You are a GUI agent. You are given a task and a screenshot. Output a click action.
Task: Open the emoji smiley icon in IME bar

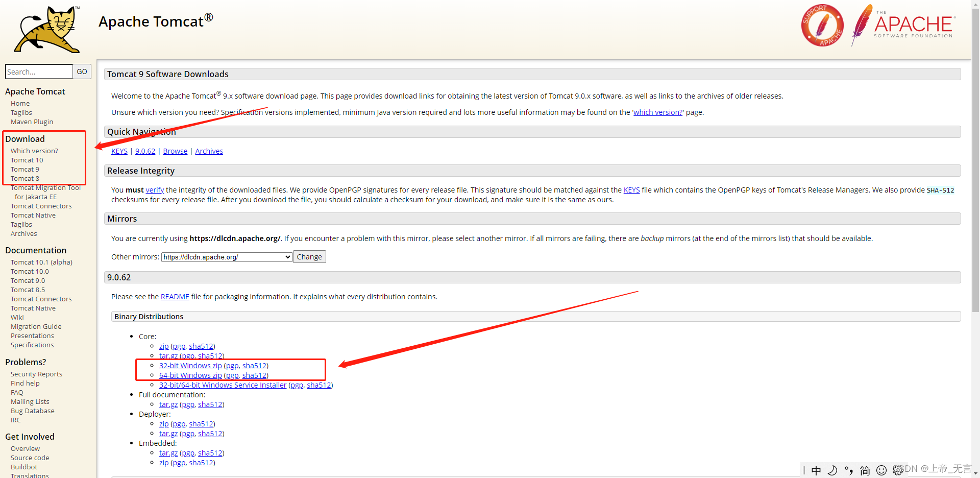pos(881,470)
